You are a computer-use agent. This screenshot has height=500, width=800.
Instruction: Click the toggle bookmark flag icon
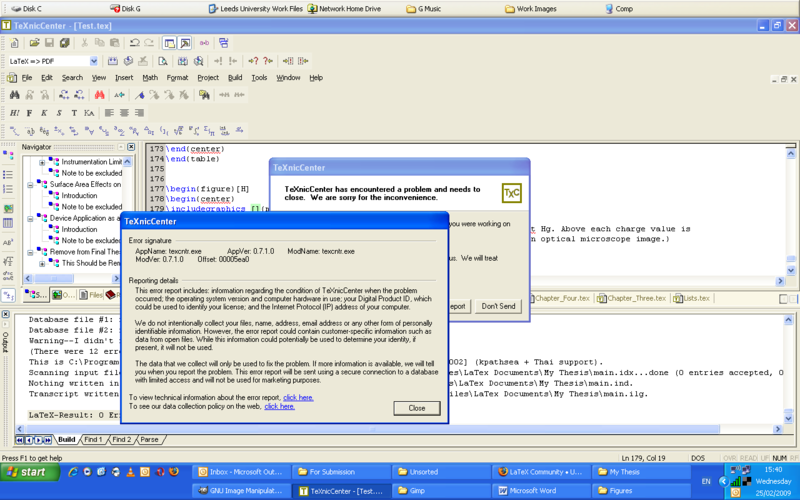coord(139,95)
